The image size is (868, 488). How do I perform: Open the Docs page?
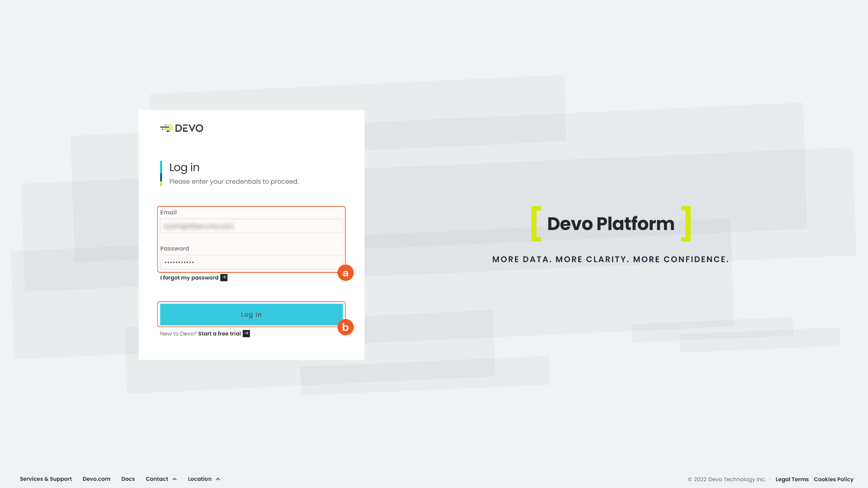pyautogui.click(x=128, y=479)
